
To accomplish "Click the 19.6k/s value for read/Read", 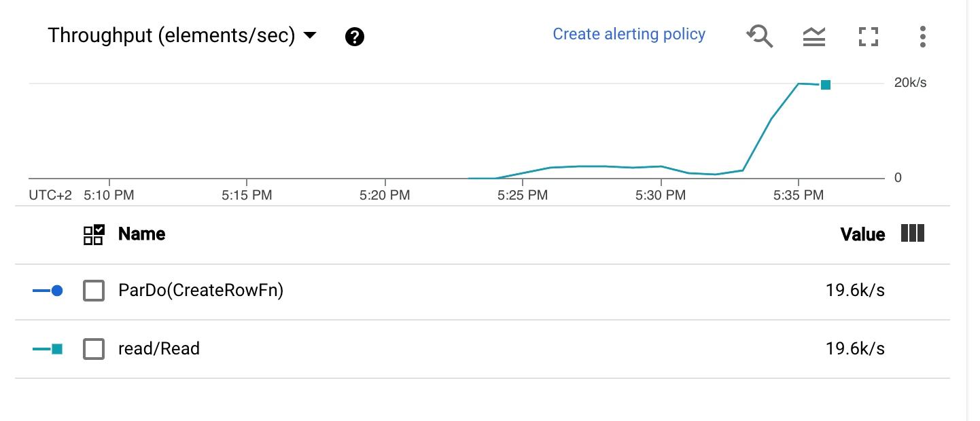I will [x=855, y=349].
